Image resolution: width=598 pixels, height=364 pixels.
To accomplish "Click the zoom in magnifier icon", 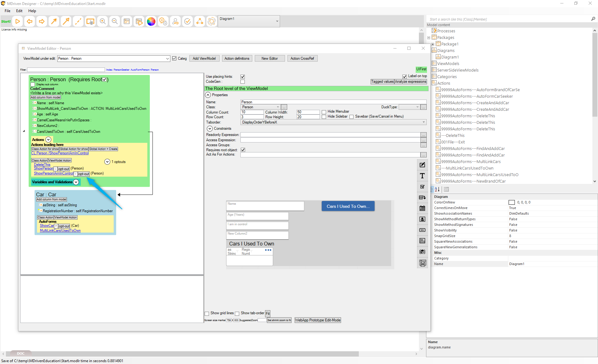I will coord(102,21).
